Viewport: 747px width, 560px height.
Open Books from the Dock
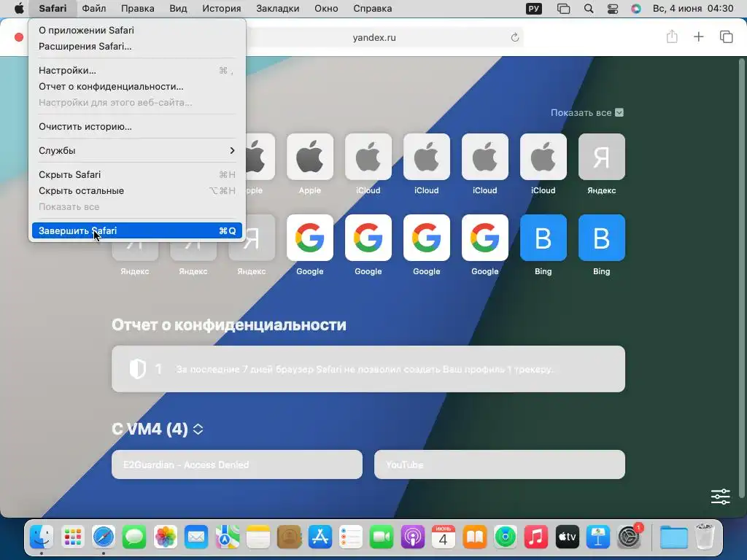point(474,537)
